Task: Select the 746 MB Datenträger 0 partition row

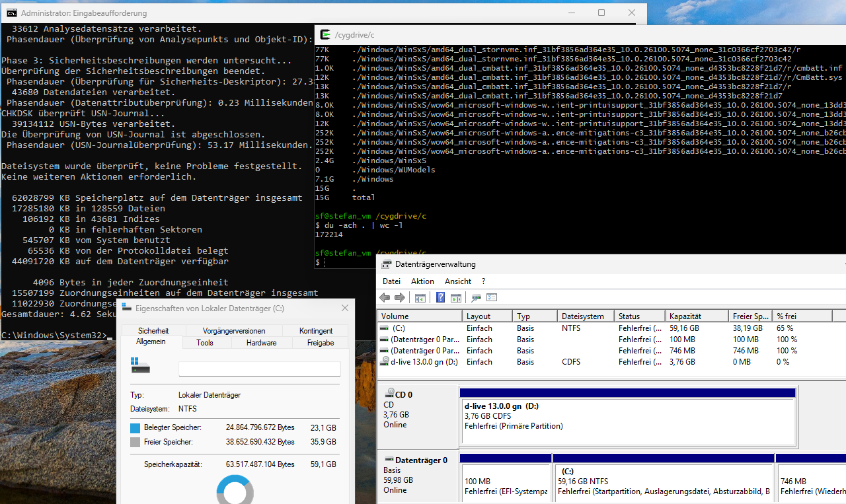Action: pos(611,351)
